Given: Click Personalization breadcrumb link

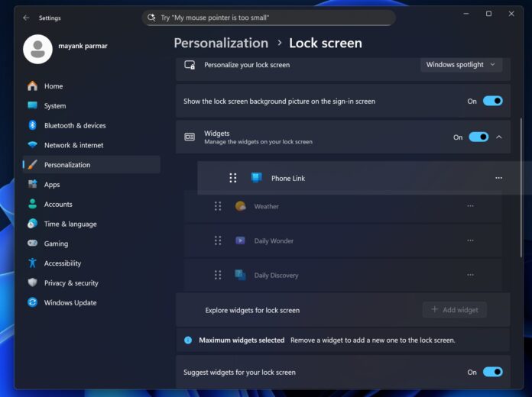Looking at the screenshot, I should tap(221, 43).
